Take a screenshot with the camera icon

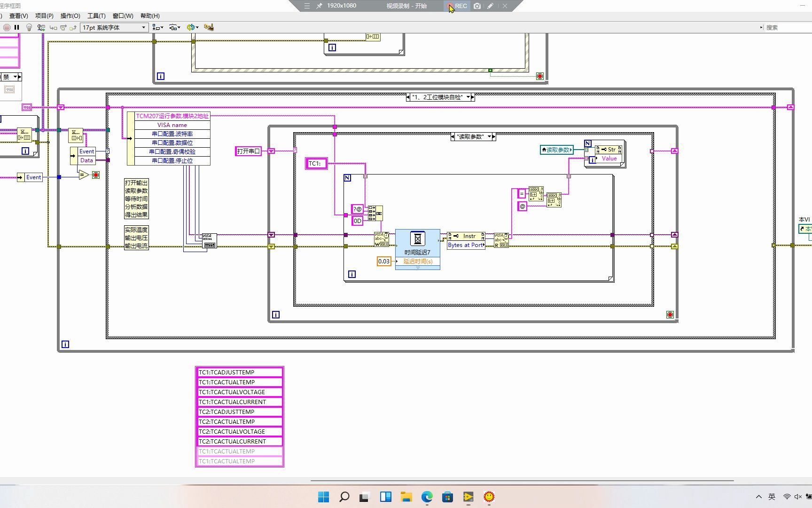click(x=477, y=6)
